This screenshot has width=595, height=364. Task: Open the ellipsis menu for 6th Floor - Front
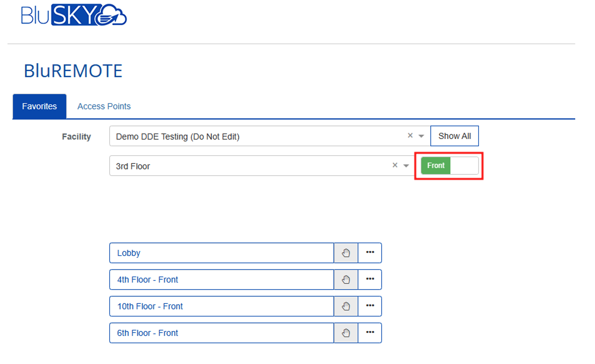(370, 332)
